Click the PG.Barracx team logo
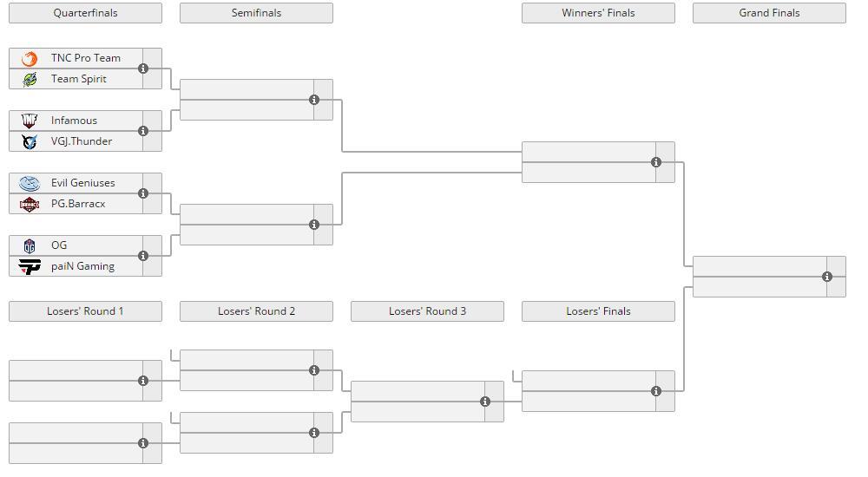The height and width of the screenshot is (477, 868). (x=30, y=204)
